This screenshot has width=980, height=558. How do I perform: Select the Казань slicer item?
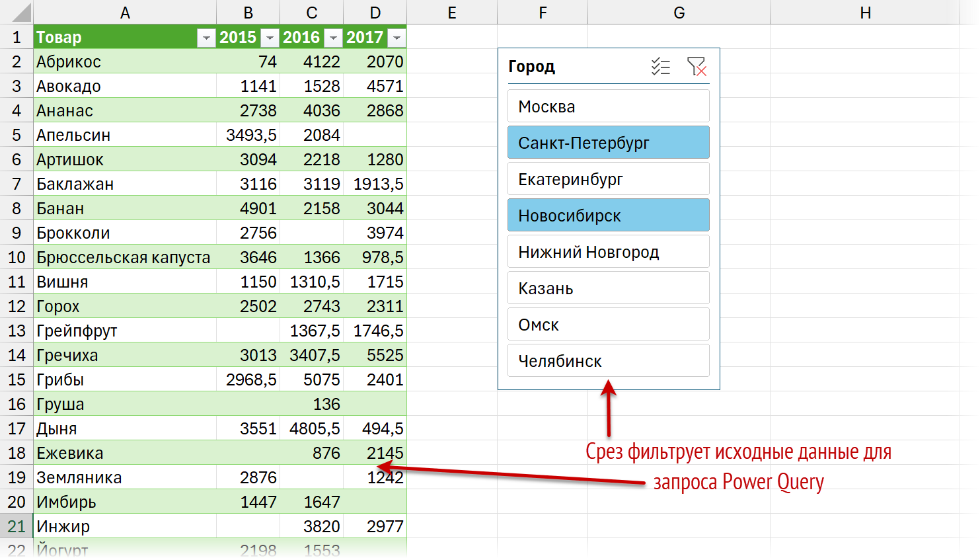(608, 288)
